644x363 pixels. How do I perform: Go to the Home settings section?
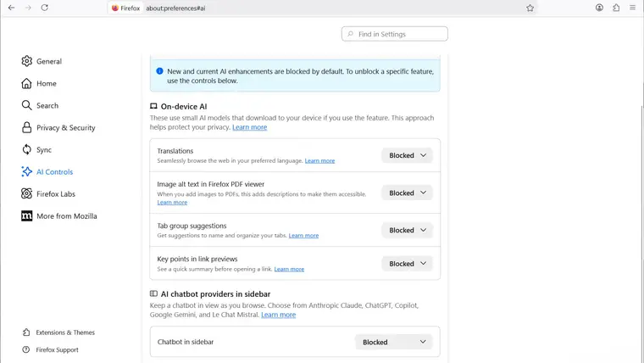tap(46, 83)
